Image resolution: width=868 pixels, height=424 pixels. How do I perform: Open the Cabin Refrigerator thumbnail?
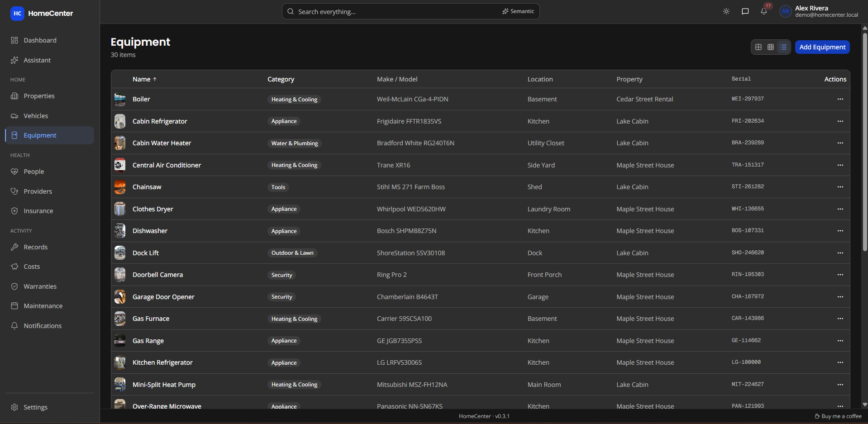[120, 121]
